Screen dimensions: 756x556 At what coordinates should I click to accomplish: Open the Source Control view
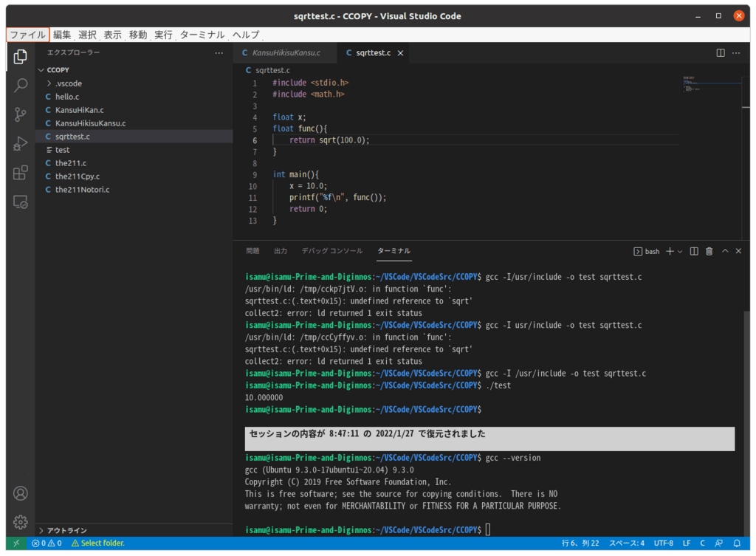tap(20, 114)
